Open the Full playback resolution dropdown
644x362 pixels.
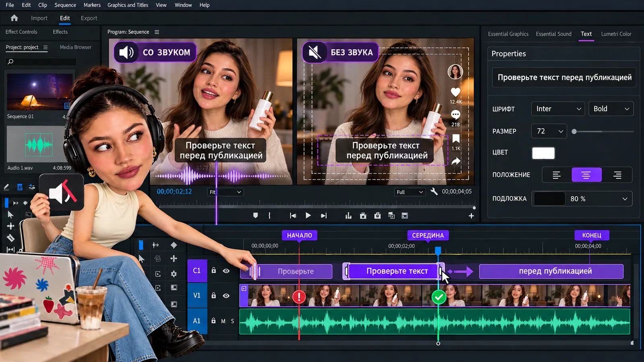click(x=410, y=192)
